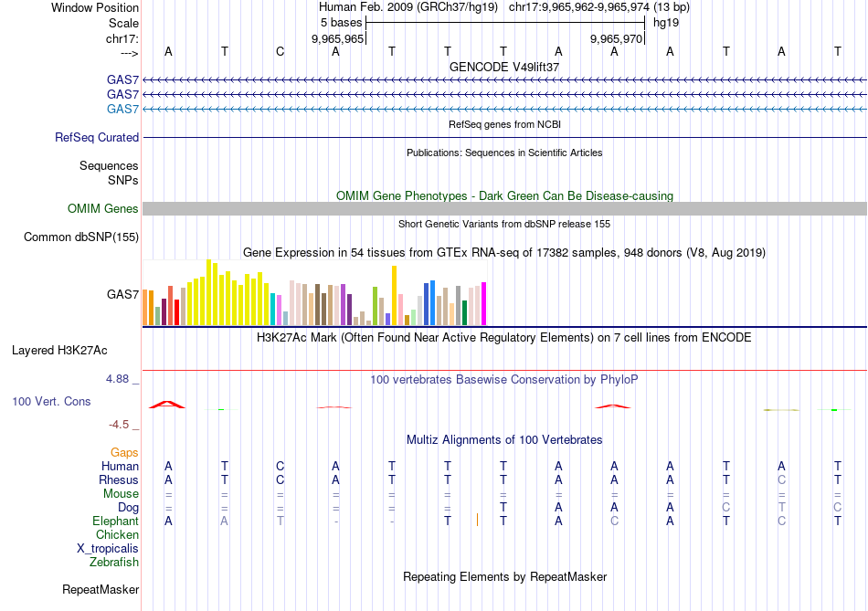Click the magenta bar ending the GTEx chart
The height and width of the screenshot is (611, 868).
coord(484,304)
